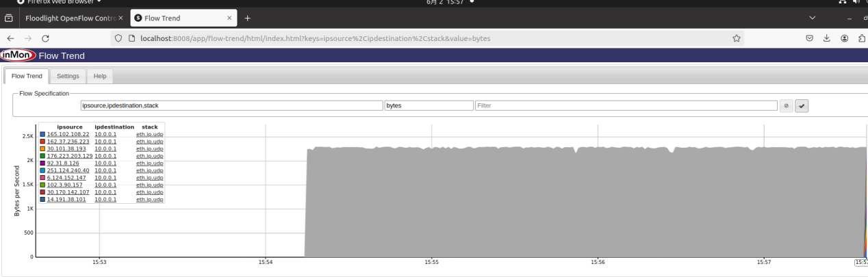Select the Flow Trend browser tab
The image size is (868, 277).
click(183, 18)
